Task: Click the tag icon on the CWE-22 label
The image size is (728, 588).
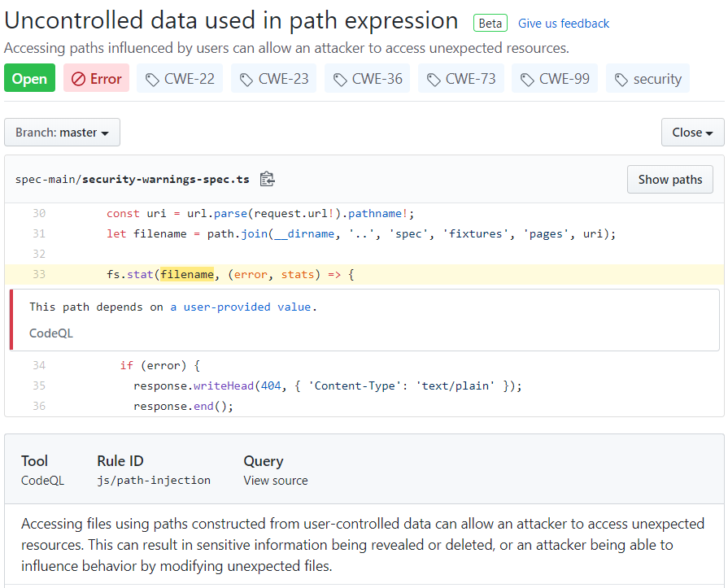Action: tap(150, 78)
